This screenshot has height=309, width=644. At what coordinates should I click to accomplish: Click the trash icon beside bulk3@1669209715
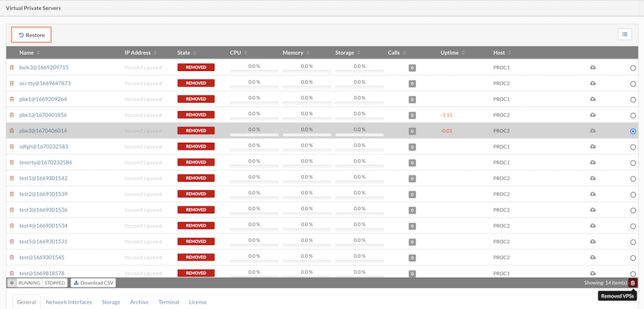(12, 68)
